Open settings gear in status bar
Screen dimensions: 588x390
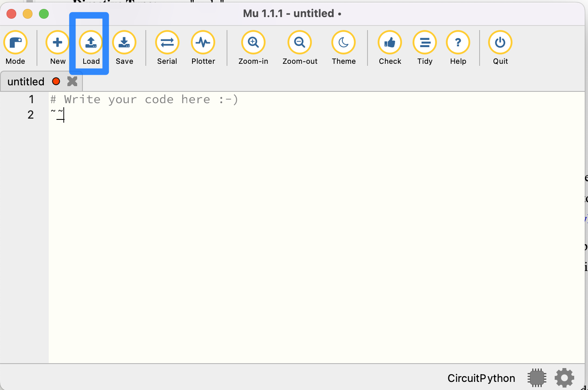(x=564, y=378)
